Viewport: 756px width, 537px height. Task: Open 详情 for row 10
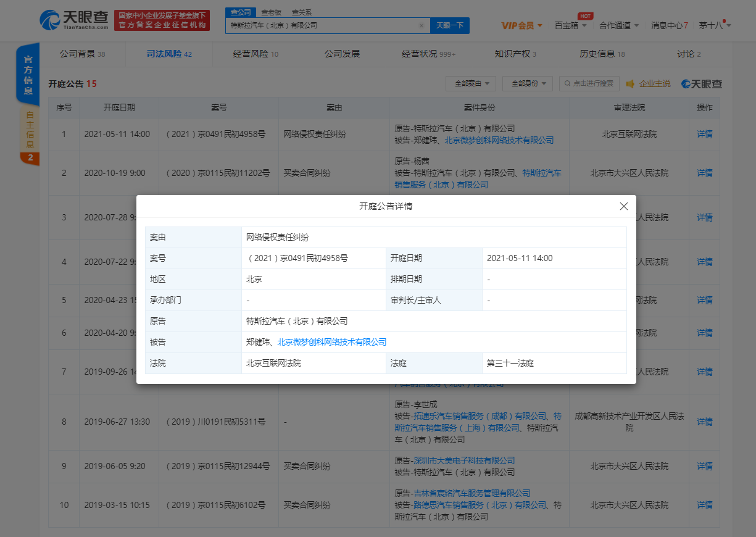tap(704, 505)
